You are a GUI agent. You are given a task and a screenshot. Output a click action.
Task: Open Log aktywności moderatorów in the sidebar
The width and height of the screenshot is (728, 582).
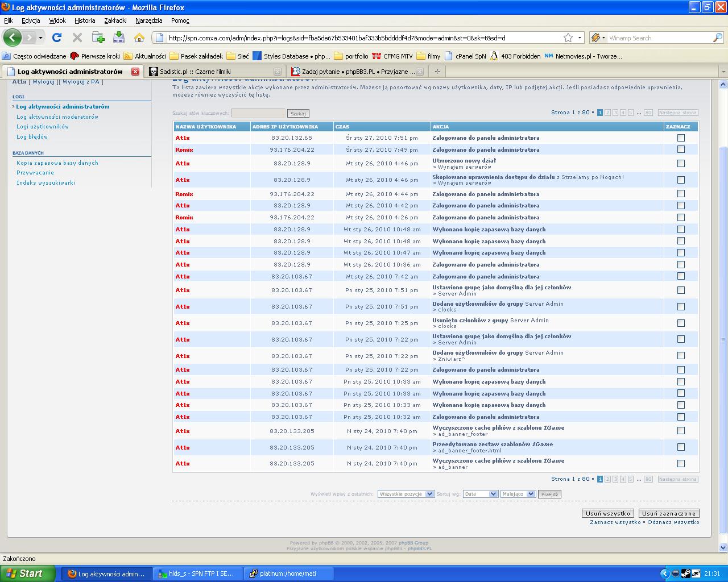tap(57, 117)
